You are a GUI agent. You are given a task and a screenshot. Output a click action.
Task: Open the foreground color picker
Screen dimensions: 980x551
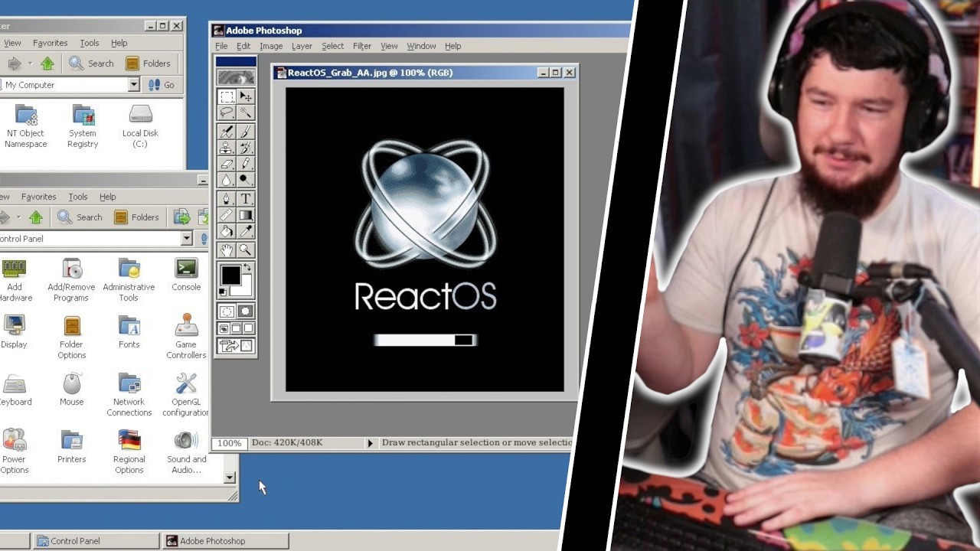tap(230, 274)
